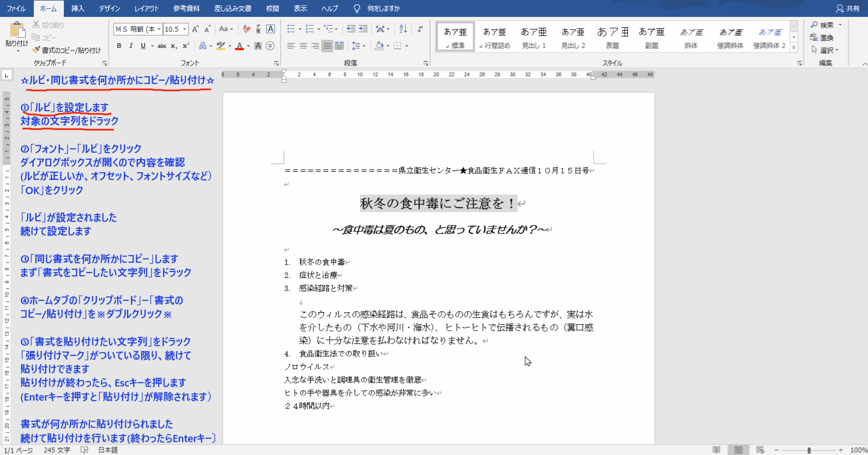Expand the line spacing dropdown
Screen dimensions: 868x455
(363, 46)
